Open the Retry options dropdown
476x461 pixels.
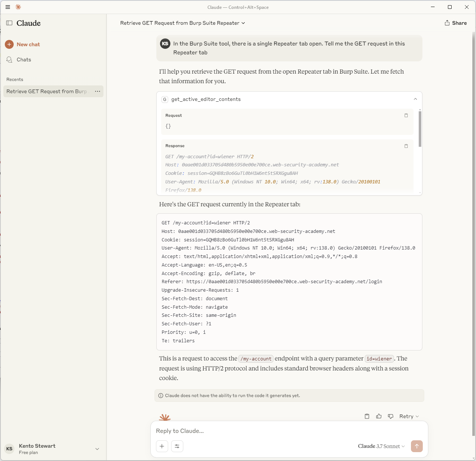pos(408,416)
